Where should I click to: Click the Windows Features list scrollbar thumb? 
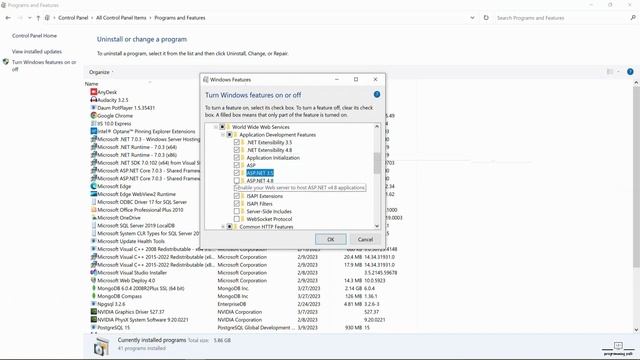[x=377, y=163]
